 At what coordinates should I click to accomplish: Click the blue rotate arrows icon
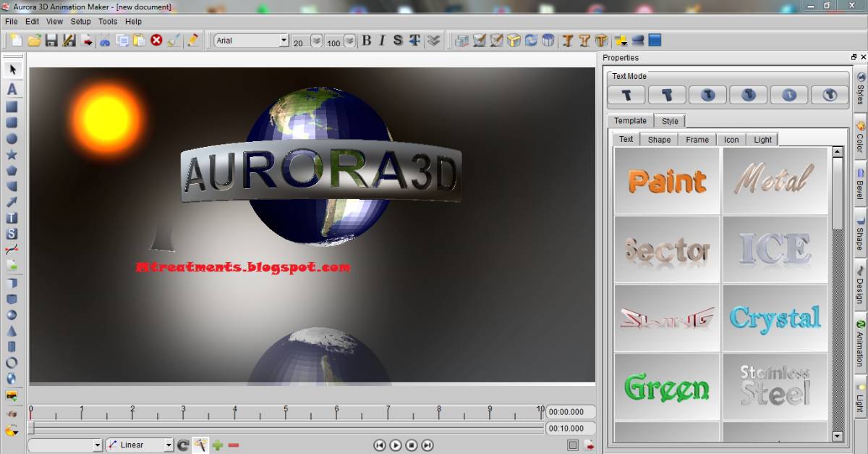(x=531, y=41)
